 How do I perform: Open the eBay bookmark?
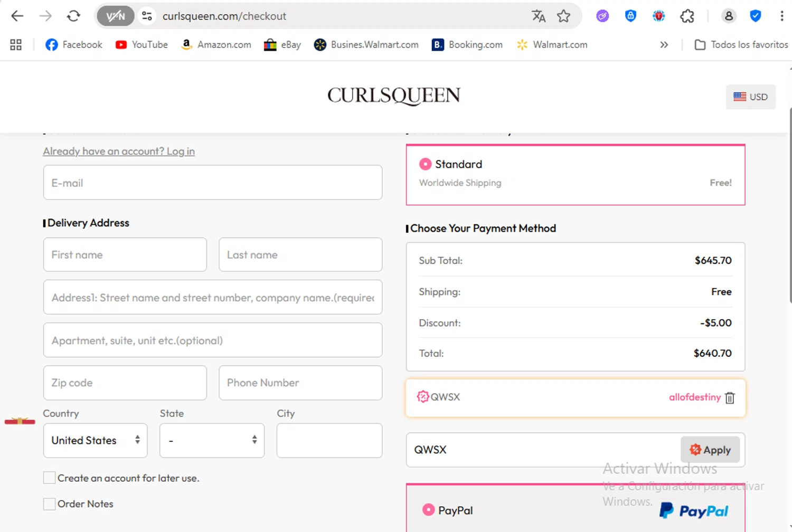[282, 45]
